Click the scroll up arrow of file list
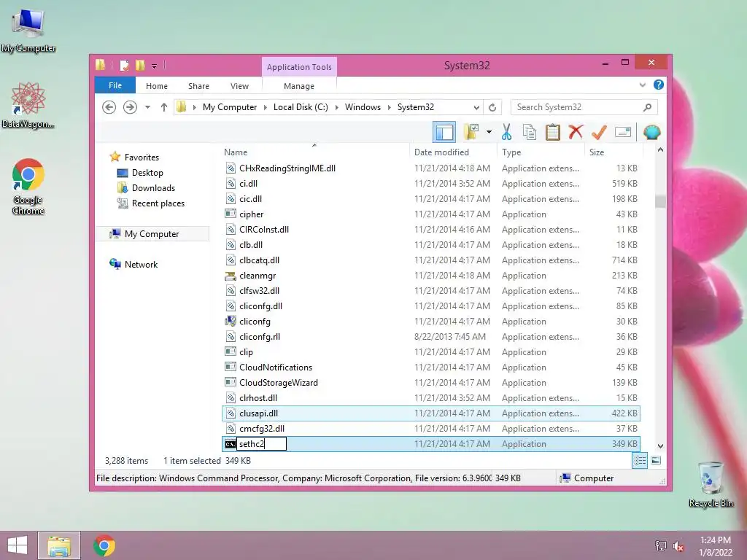This screenshot has width=747, height=560. 660,150
